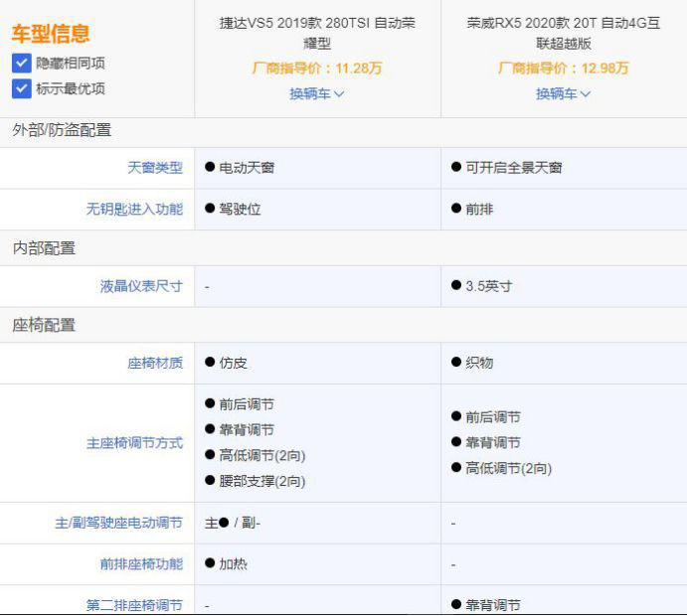
Task: Toggle the 隐藏相同项 checkbox
Action: tap(22, 63)
